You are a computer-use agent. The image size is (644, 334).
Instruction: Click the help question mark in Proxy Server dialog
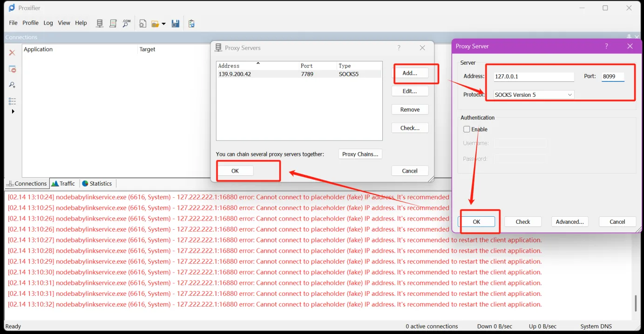(606, 46)
